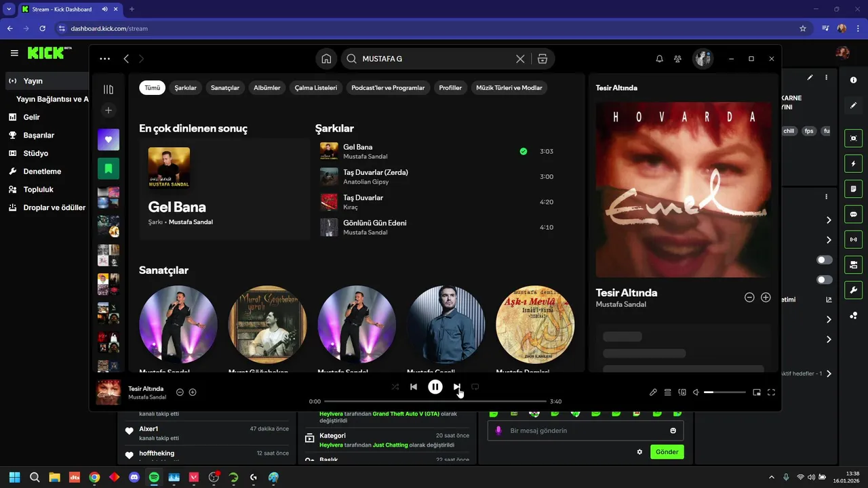Skip to the next track
Viewport: 868px width, 488px height.
(x=457, y=387)
